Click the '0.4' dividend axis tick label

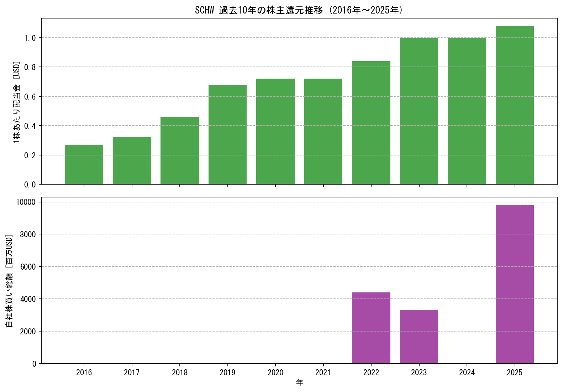[30, 126]
